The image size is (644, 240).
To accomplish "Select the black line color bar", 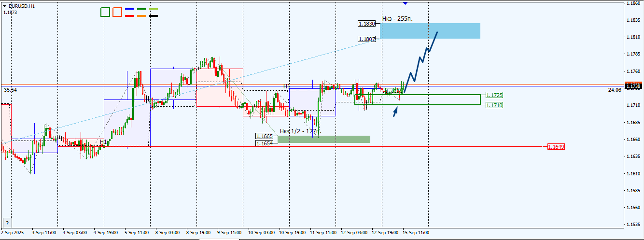I will coord(154,16).
